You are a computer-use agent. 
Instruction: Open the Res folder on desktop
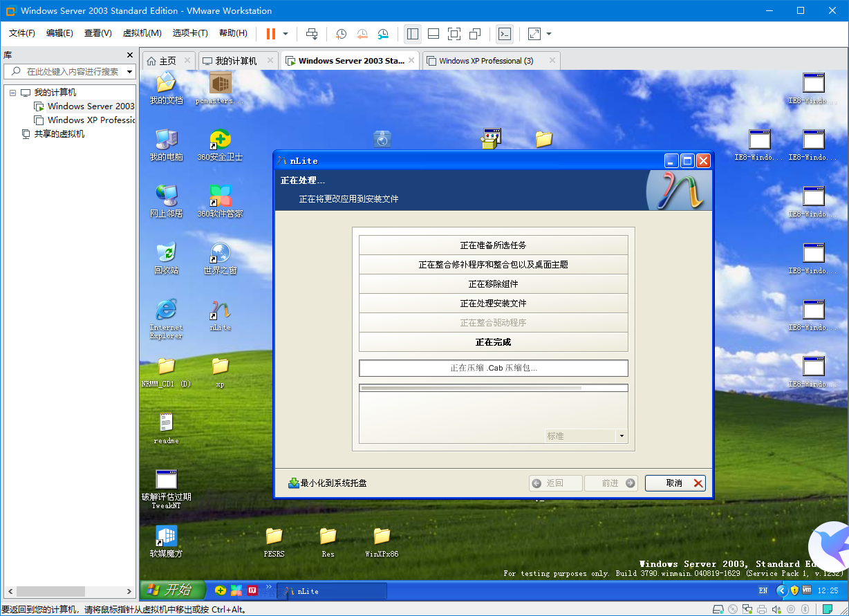click(x=328, y=542)
